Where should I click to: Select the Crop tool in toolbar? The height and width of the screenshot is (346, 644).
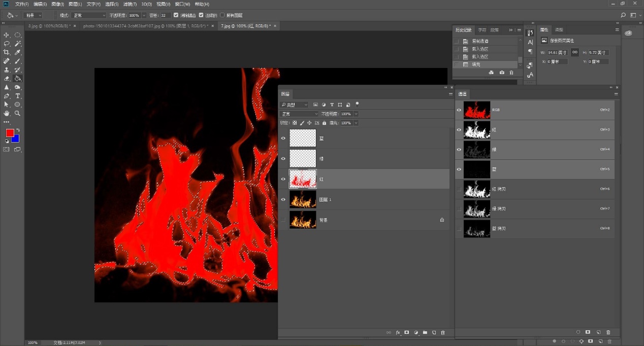[7, 53]
